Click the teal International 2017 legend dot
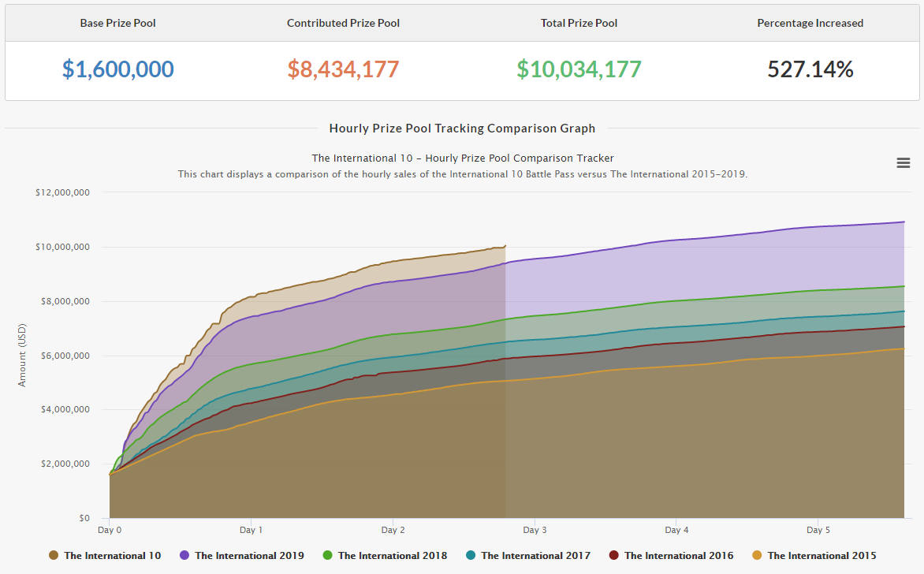This screenshot has height=574, width=924. pyautogui.click(x=470, y=555)
